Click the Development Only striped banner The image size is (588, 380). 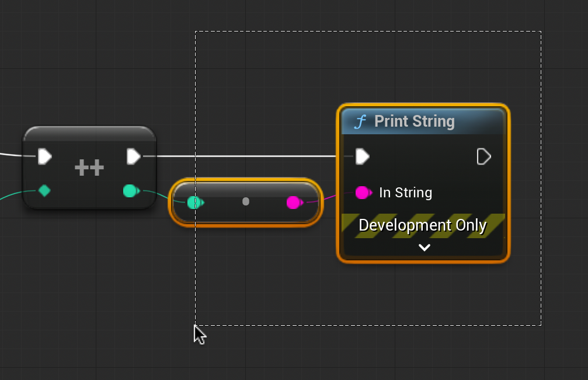pos(423,225)
